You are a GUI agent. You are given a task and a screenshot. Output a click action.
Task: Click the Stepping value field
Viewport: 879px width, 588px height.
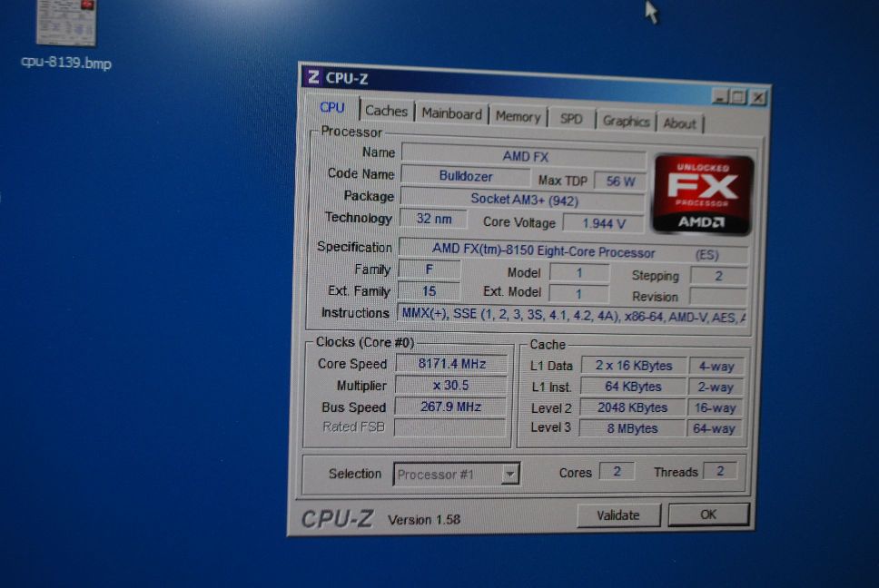click(x=718, y=276)
